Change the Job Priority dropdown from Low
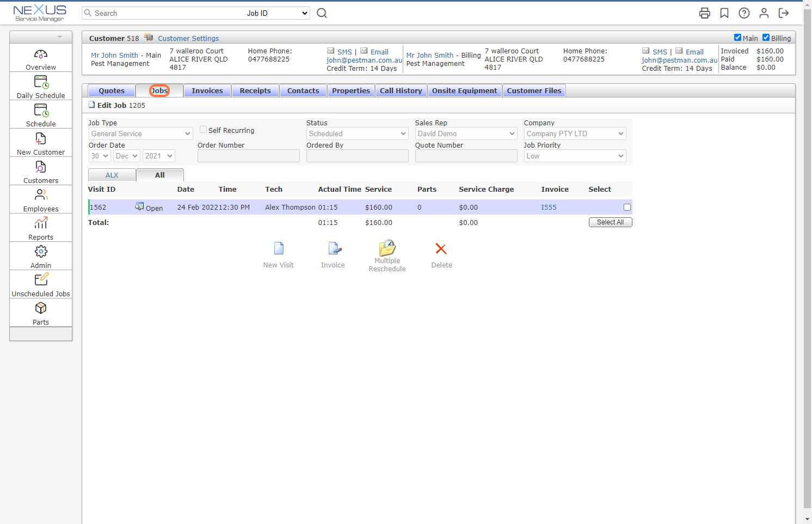Image resolution: width=812 pixels, height=524 pixels. (x=575, y=156)
